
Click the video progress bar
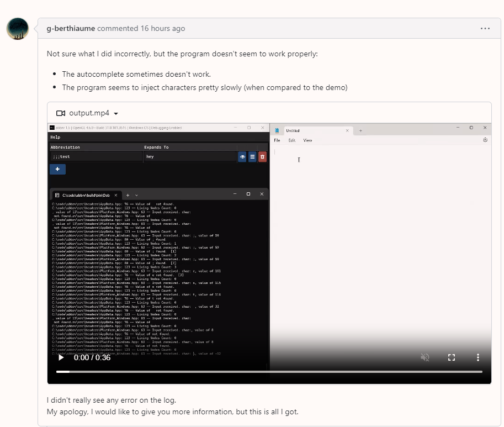coord(270,372)
